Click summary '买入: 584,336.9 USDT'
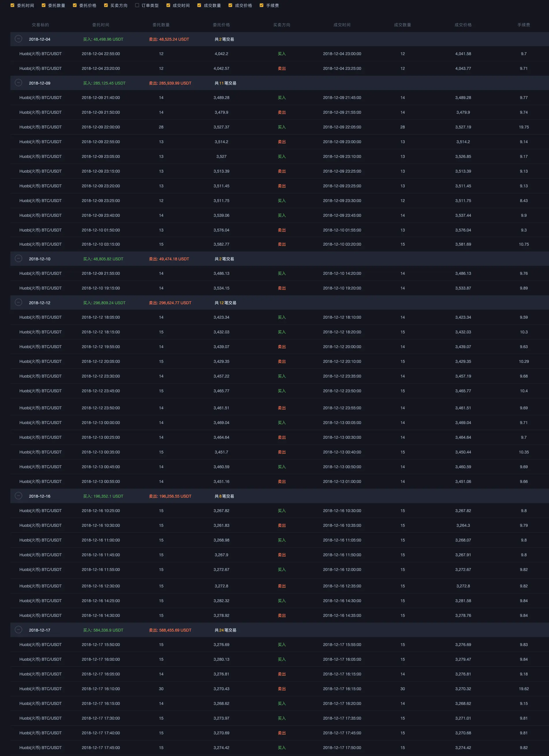The width and height of the screenshot is (549, 756). [103, 630]
